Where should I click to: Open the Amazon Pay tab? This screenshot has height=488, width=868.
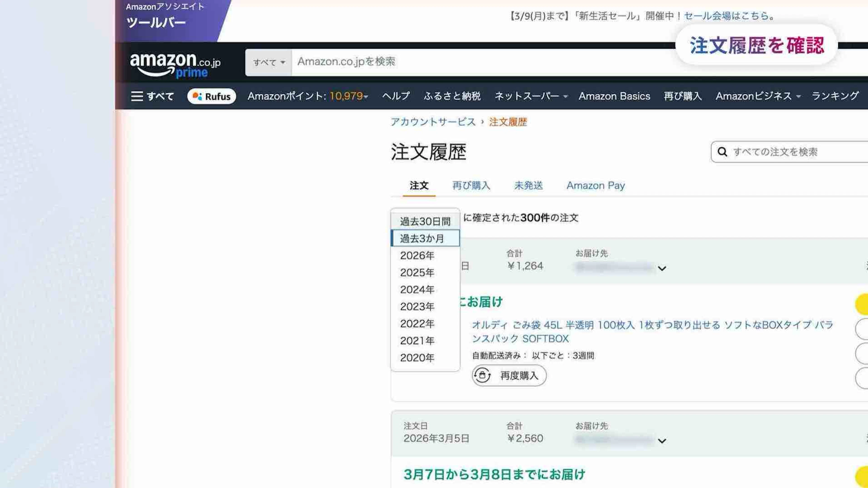coord(595,186)
